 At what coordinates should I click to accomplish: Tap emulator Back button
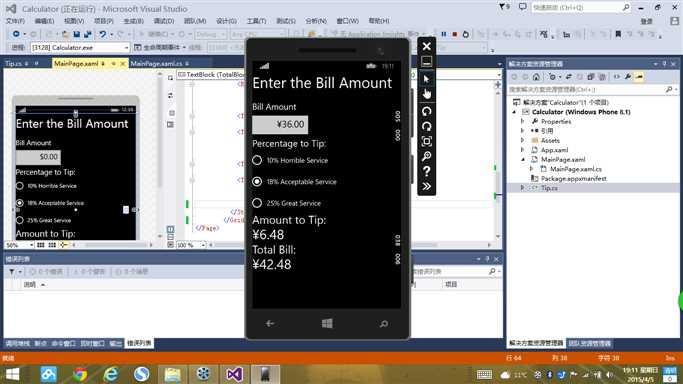(270, 323)
